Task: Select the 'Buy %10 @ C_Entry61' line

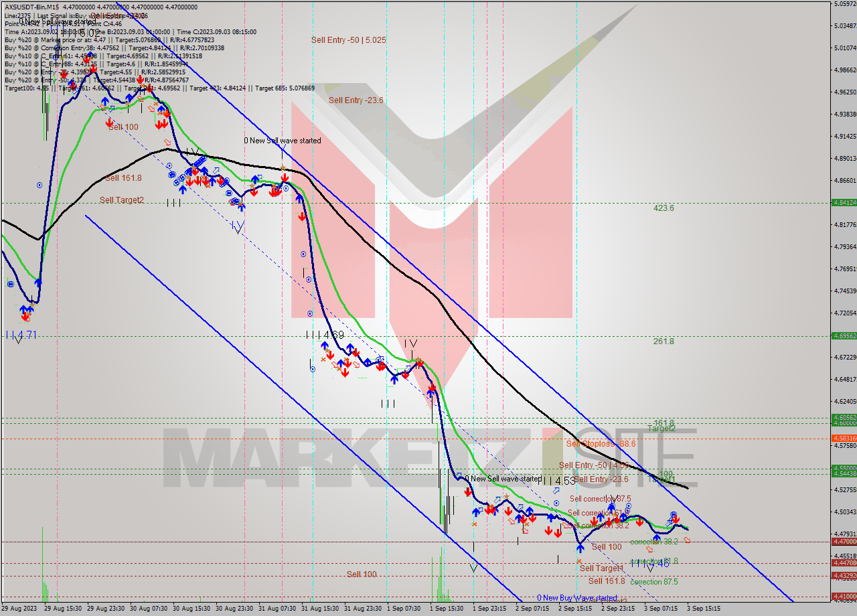Action: (x=104, y=56)
